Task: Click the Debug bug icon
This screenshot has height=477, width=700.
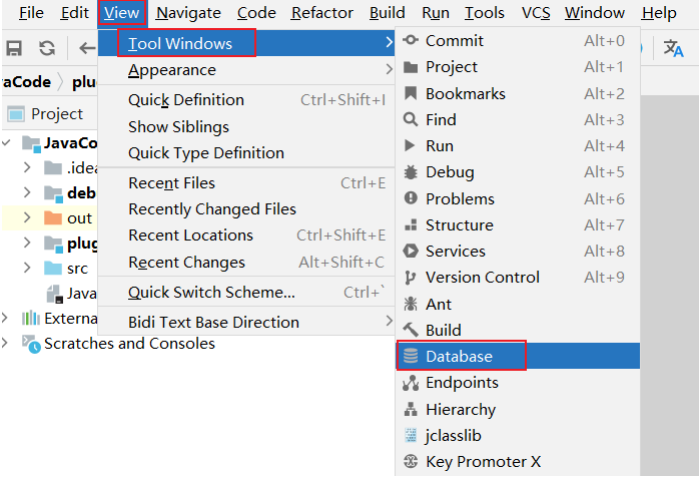Action: pyautogui.click(x=410, y=172)
